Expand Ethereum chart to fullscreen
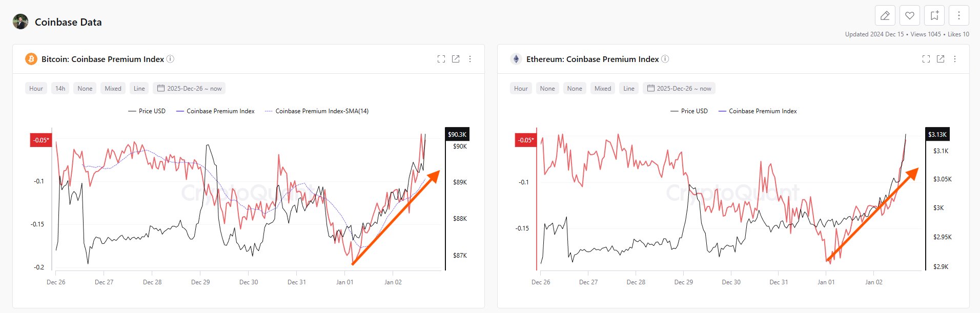980x313 pixels. pos(926,59)
